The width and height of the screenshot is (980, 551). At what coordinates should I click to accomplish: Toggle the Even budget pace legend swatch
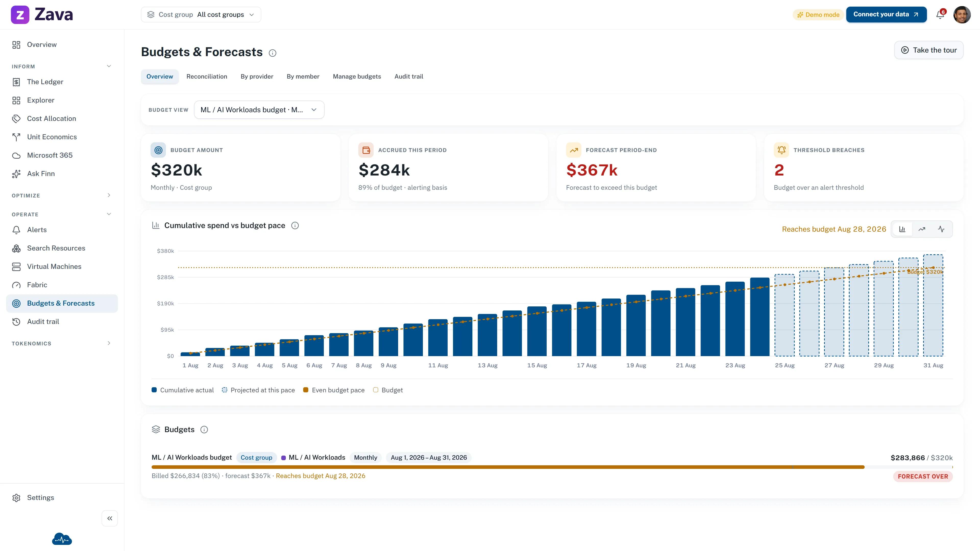(x=305, y=390)
